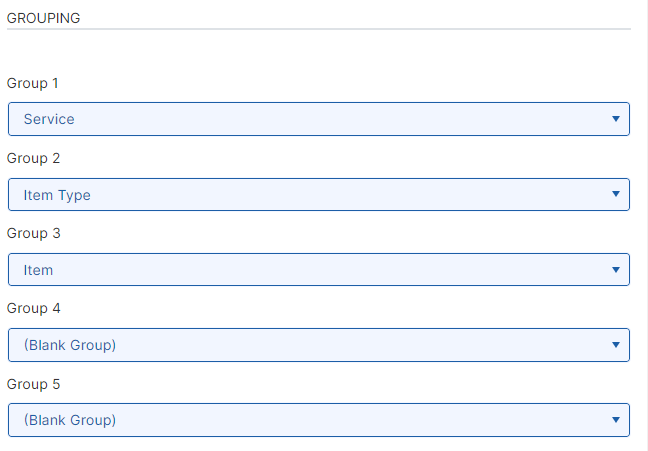
Task: Click the Group 3 dropdown arrow
Action: 615,269
